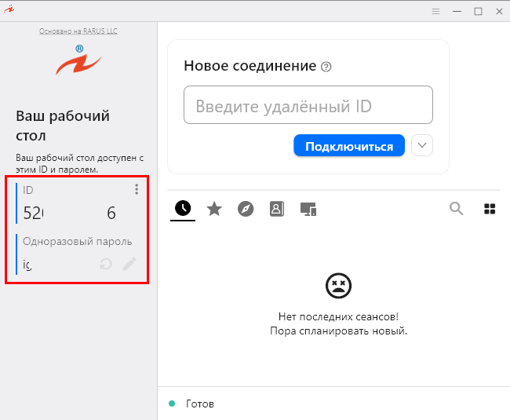510x420 pixels.
Task: Open the three-dot menu beside ID
Action: click(137, 189)
